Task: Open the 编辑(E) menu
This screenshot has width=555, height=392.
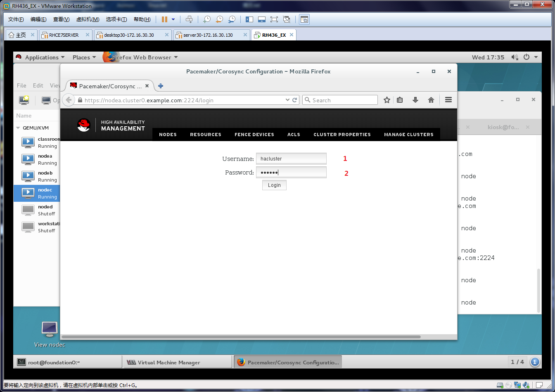Action: coord(38,19)
